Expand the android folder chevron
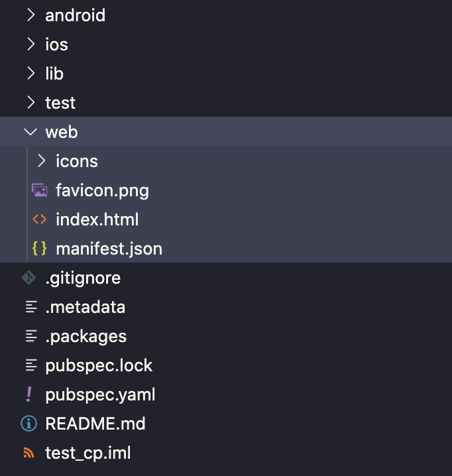The width and height of the screenshot is (452, 476). [30, 15]
